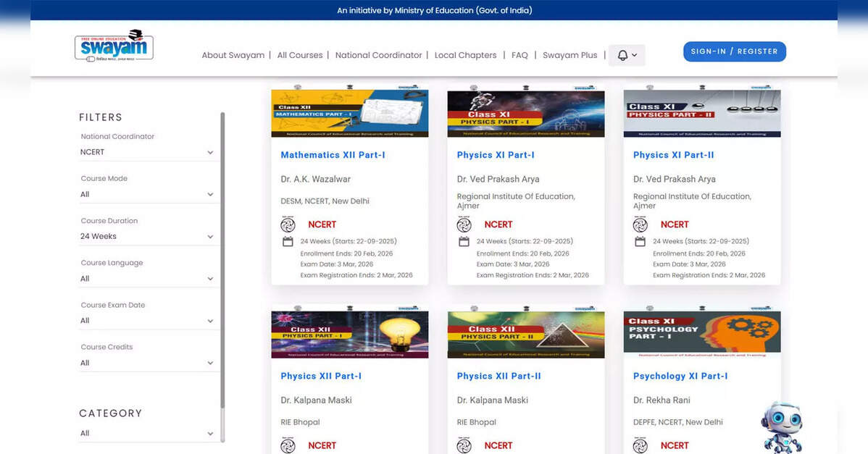Open the Category dropdown
The image size is (868, 454).
(147, 433)
